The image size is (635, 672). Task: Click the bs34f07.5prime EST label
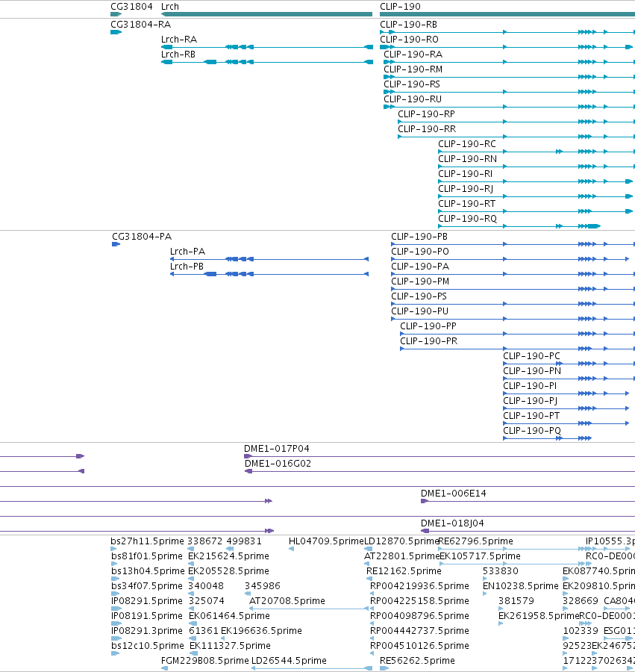(146, 586)
